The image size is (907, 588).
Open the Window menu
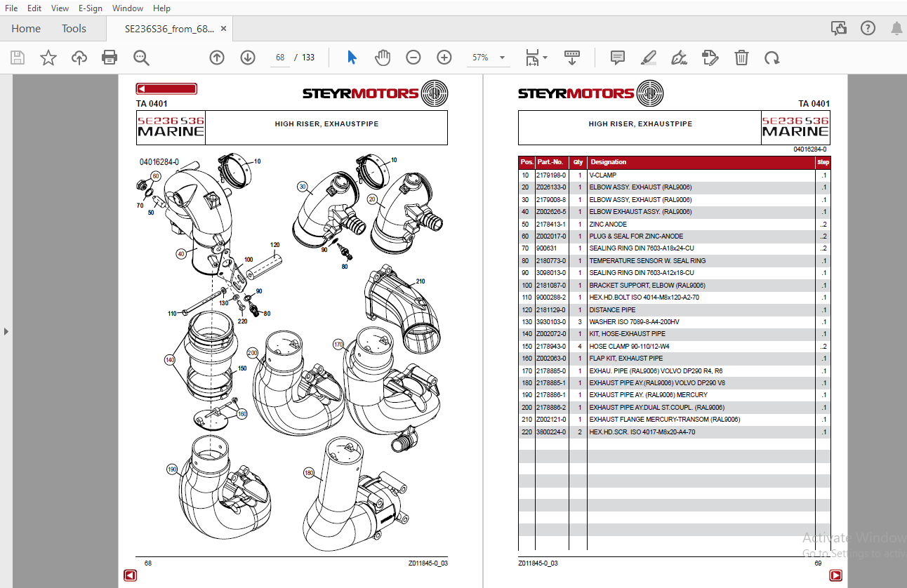128,8
